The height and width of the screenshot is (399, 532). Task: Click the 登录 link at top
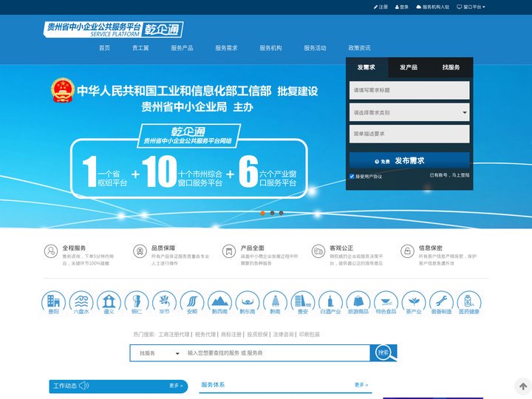402,7
